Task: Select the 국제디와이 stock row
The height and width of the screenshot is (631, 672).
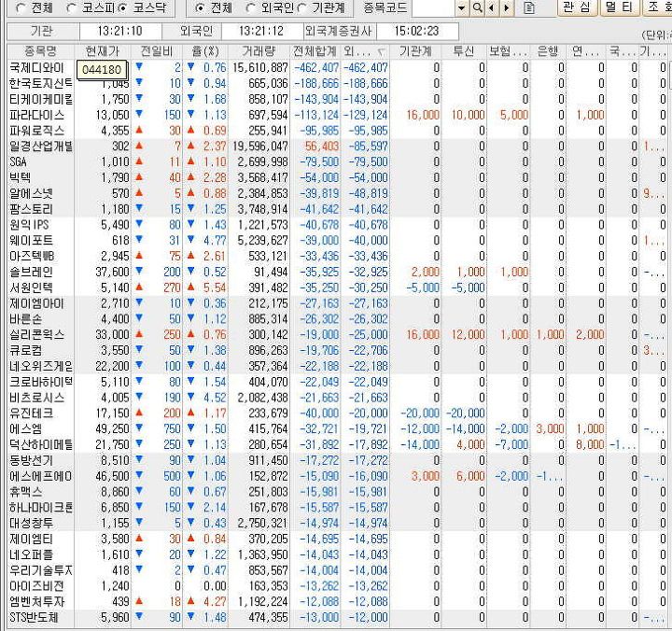Action: 336,68
